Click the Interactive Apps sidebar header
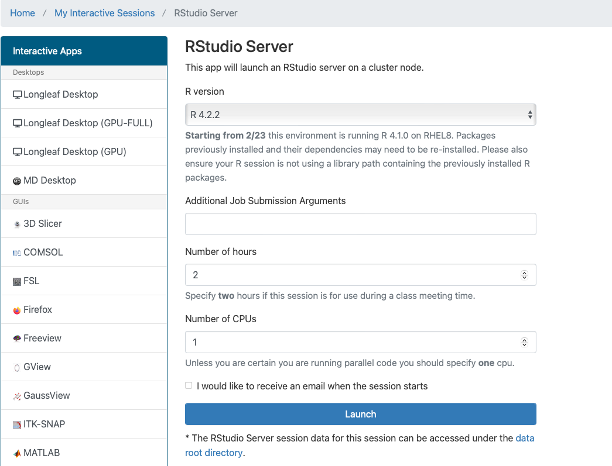This screenshot has width=612, height=466. 84,51
